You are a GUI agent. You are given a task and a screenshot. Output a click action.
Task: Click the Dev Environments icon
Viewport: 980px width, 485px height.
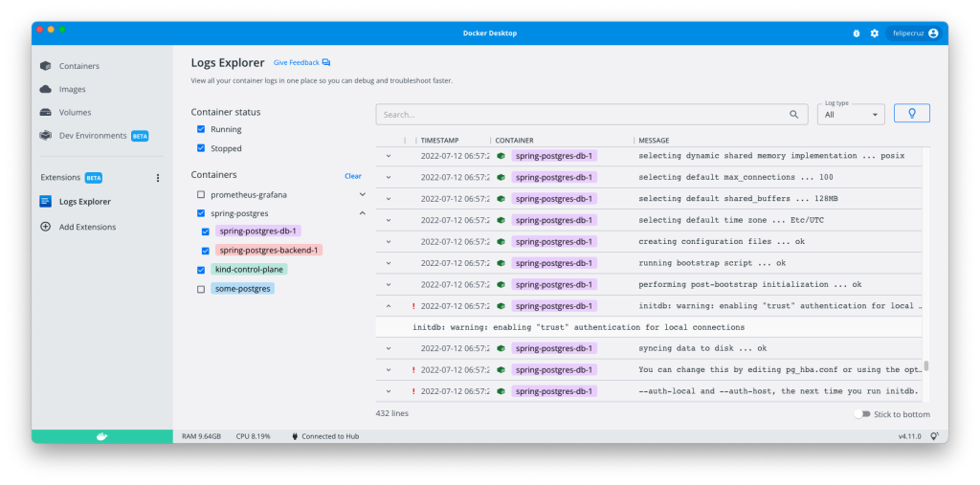pos(45,136)
